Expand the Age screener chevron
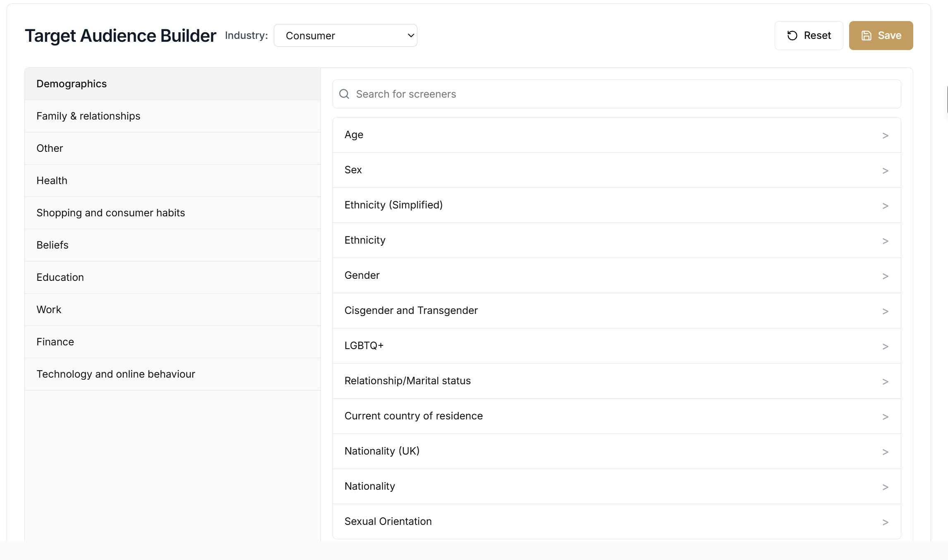 [885, 136]
